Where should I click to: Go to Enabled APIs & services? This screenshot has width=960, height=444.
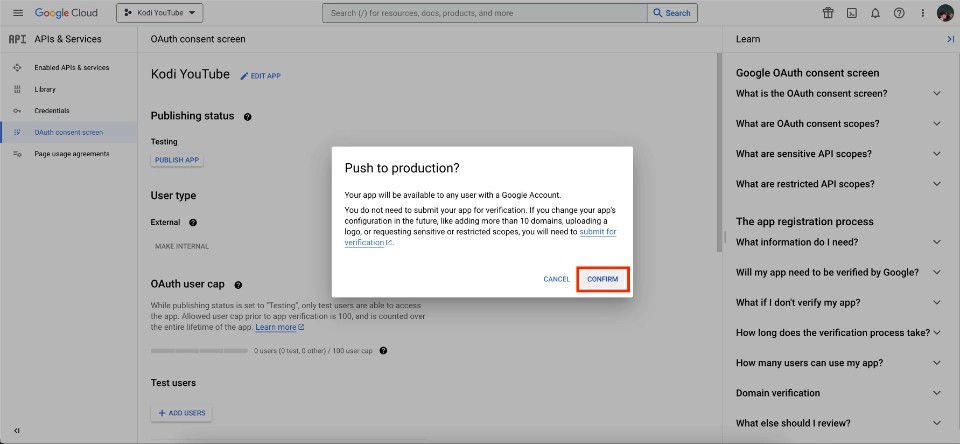point(69,67)
